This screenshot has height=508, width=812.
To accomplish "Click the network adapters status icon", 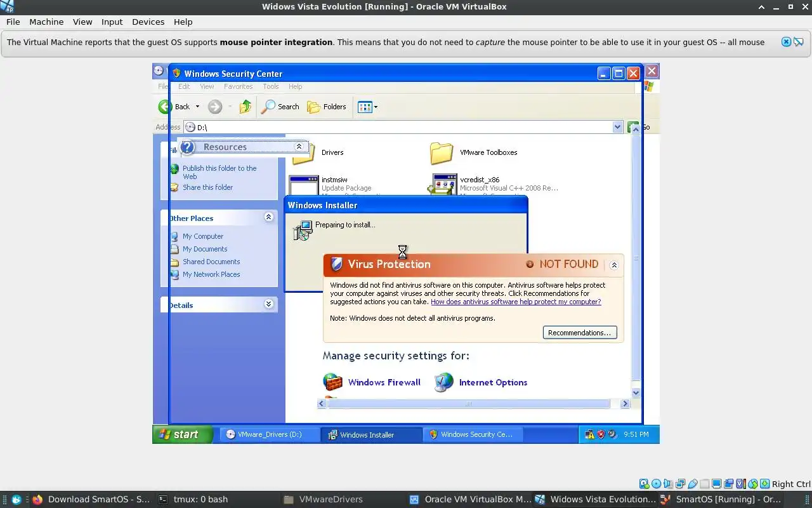I will pos(681,484).
